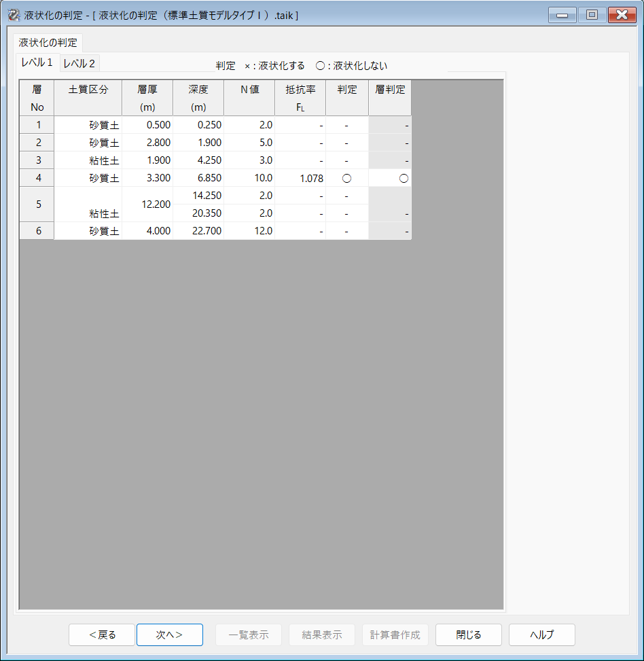The width and height of the screenshot is (644, 661).
Task: Select the レベル1 tab
Action: point(37,62)
